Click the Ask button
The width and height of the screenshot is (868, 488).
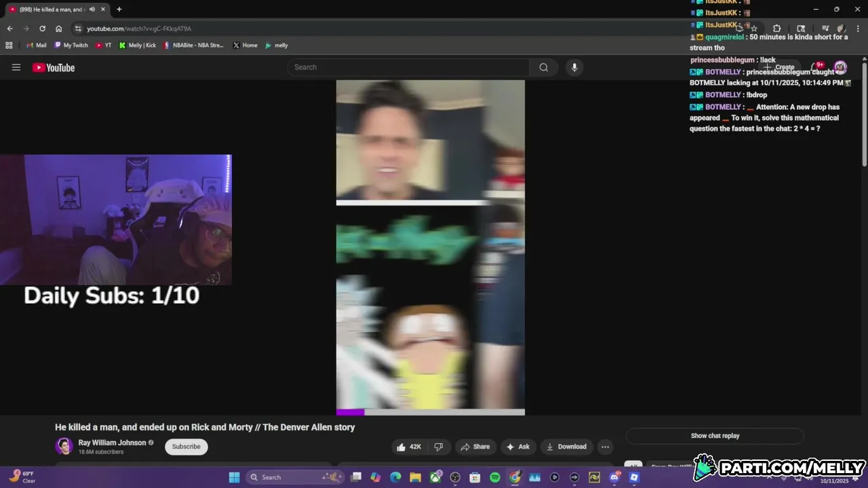(x=517, y=447)
